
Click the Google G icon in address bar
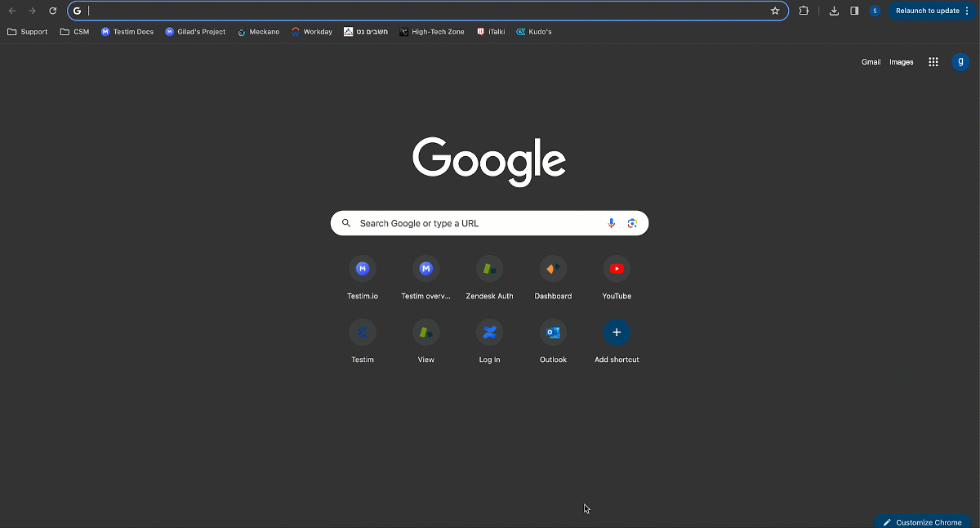tap(78, 11)
